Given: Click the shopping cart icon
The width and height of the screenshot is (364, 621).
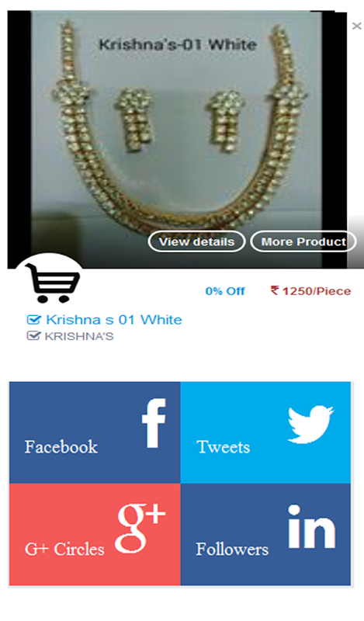Looking at the screenshot, I should [52, 283].
